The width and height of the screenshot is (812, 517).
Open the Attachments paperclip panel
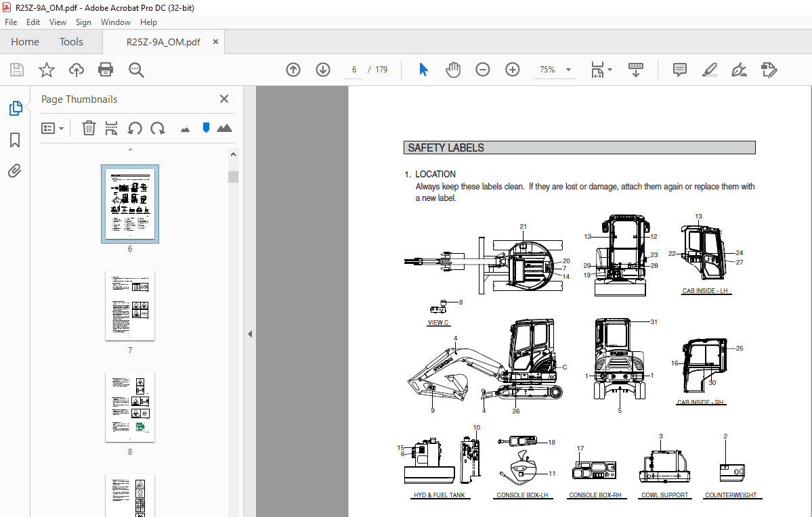(x=14, y=171)
